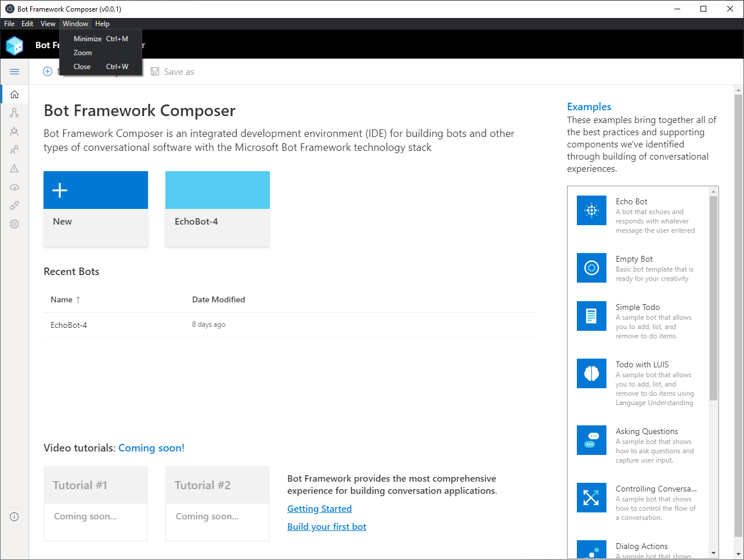Maximize the Bot Framework Composer window
This screenshot has height=560, width=744.
click(x=703, y=9)
